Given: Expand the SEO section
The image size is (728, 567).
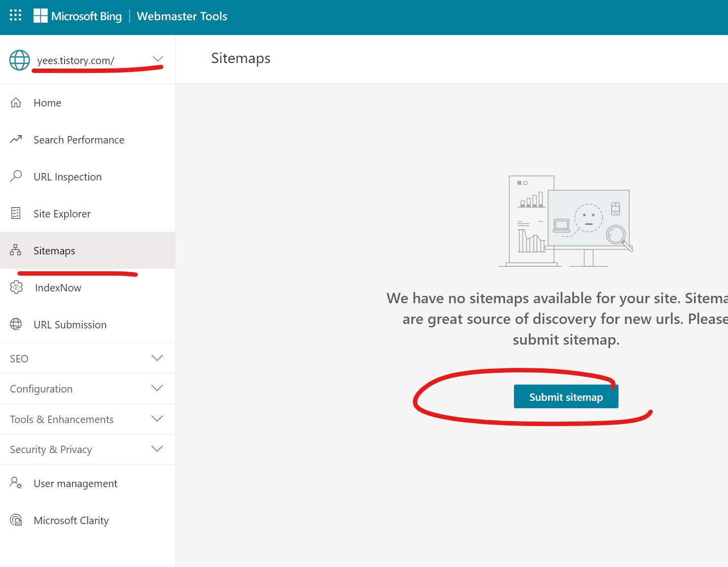Looking at the screenshot, I should pyautogui.click(x=157, y=358).
